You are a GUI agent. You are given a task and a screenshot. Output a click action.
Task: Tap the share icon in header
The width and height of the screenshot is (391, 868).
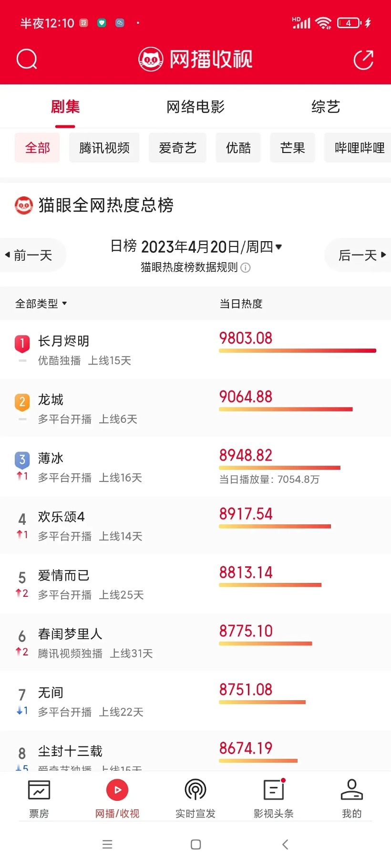[x=363, y=60]
